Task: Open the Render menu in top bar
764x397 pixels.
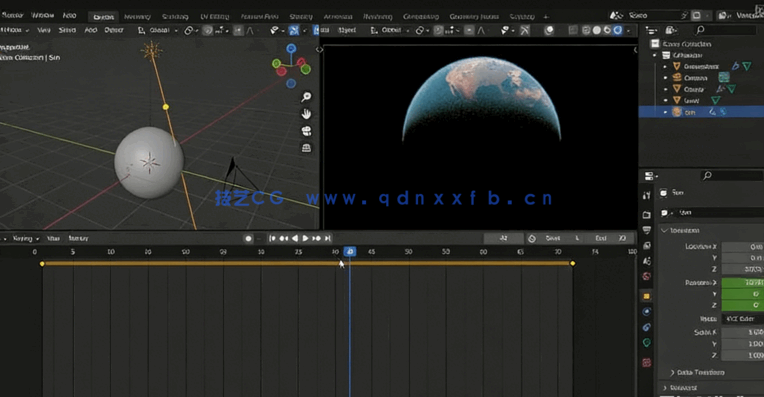Action: 13,16
